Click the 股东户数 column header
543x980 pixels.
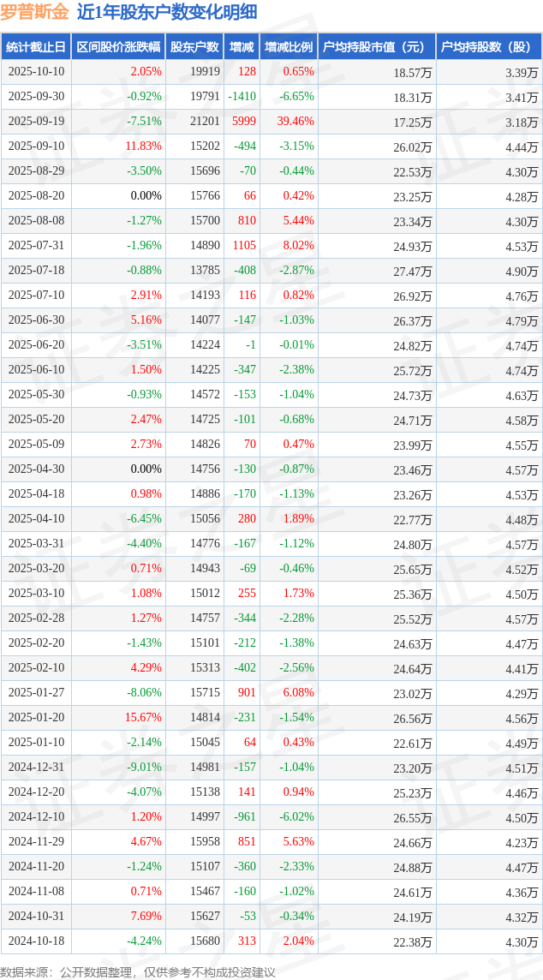pyautogui.click(x=194, y=47)
